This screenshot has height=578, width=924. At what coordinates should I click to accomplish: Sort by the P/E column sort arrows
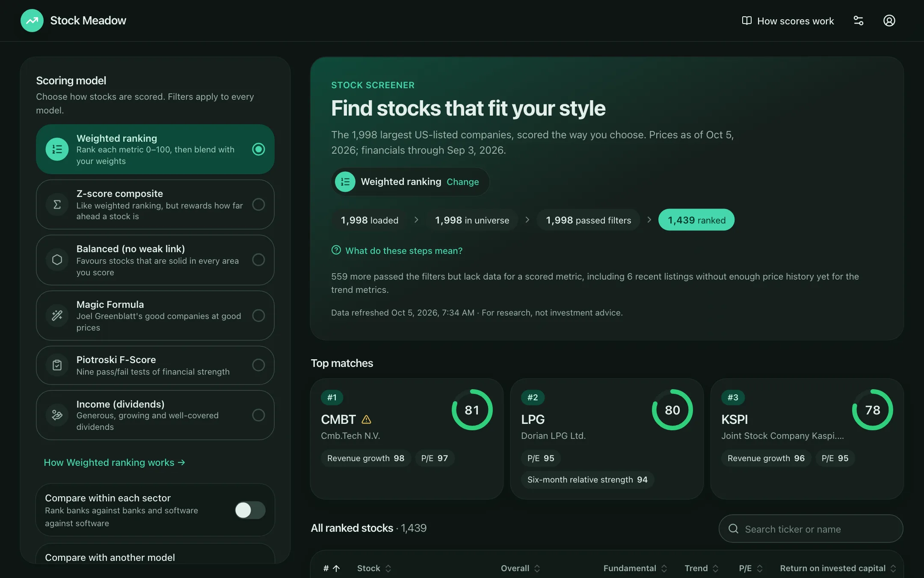tap(760, 568)
